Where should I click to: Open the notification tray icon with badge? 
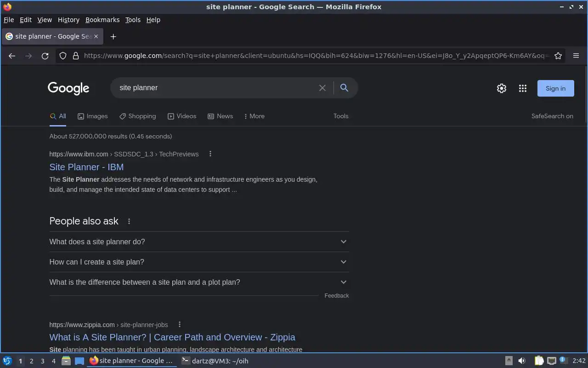564,360
